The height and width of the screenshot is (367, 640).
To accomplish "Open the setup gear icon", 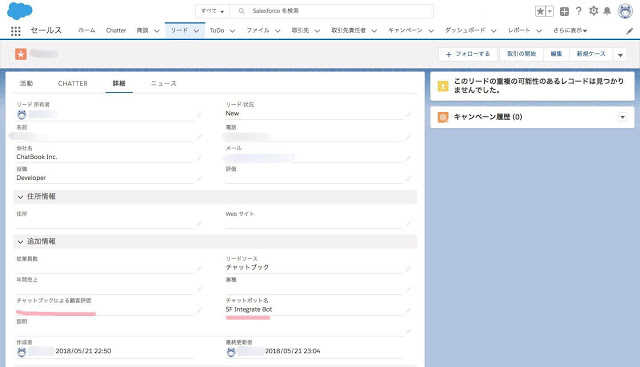I will pyautogui.click(x=593, y=11).
